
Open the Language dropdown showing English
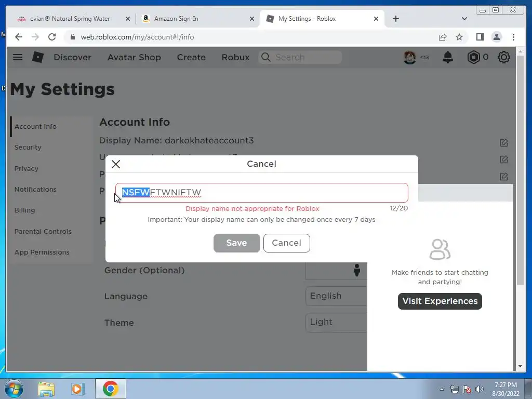(336, 296)
